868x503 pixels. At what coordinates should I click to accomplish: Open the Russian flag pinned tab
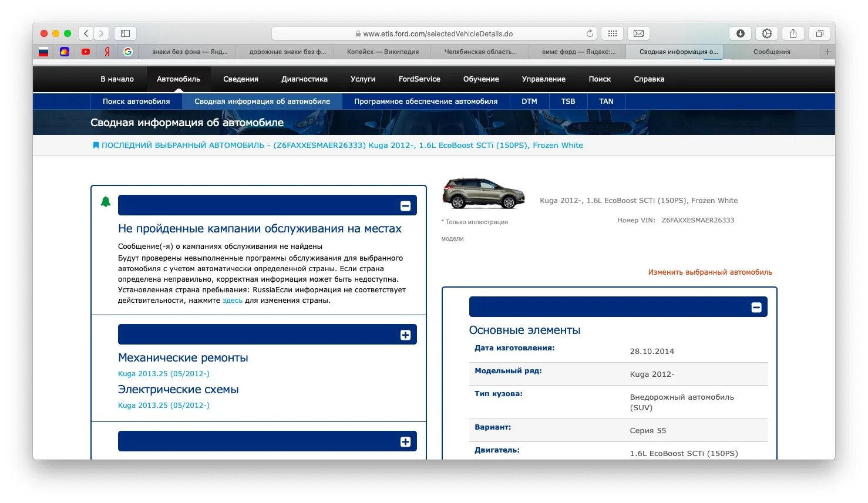pos(43,52)
